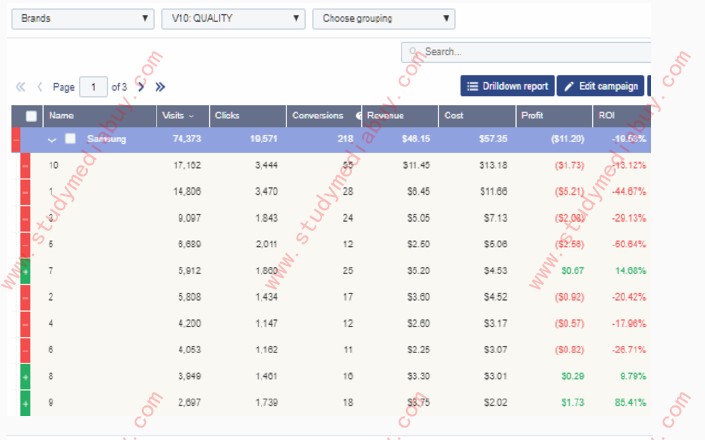Open the Choose grouping dropdown
The image size is (705, 440).
[x=384, y=19]
